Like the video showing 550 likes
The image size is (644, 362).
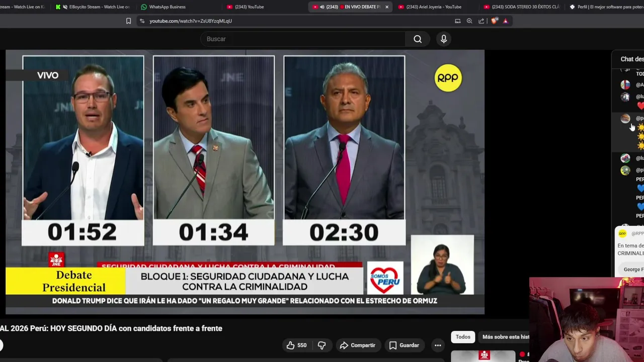296,345
